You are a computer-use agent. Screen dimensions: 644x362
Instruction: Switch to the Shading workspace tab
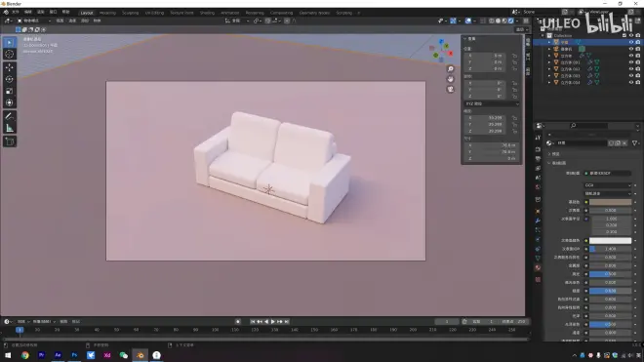207,13
